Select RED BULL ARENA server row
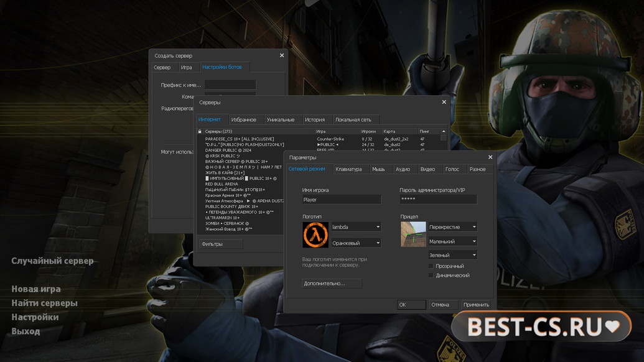This screenshot has width=644, height=362. (241, 184)
